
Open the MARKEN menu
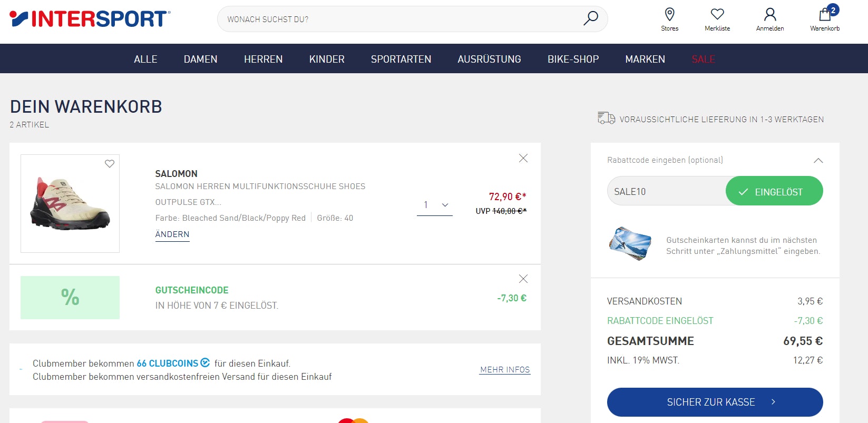click(645, 59)
